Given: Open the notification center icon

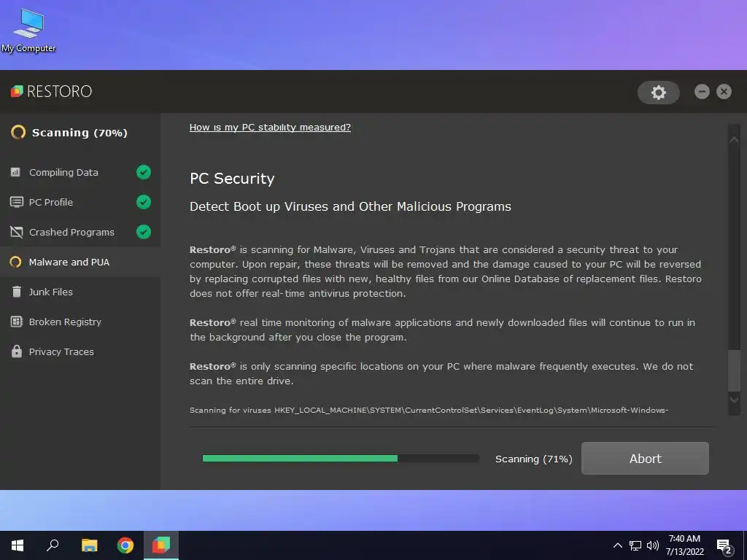Looking at the screenshot, I should click(724, 546).
